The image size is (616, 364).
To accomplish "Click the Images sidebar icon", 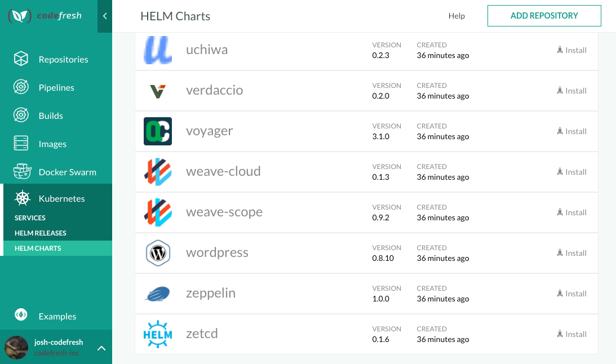I will coord(21,144).
